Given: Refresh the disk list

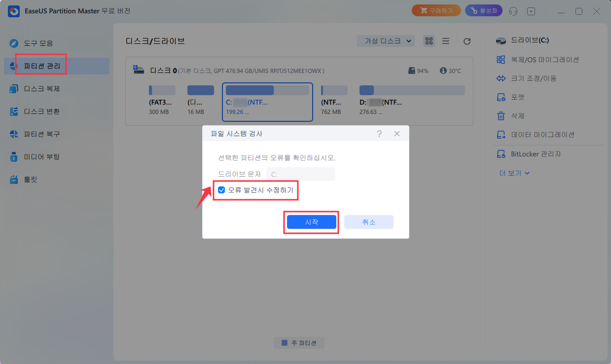Looking at the screenshot, I should point(467,41).
